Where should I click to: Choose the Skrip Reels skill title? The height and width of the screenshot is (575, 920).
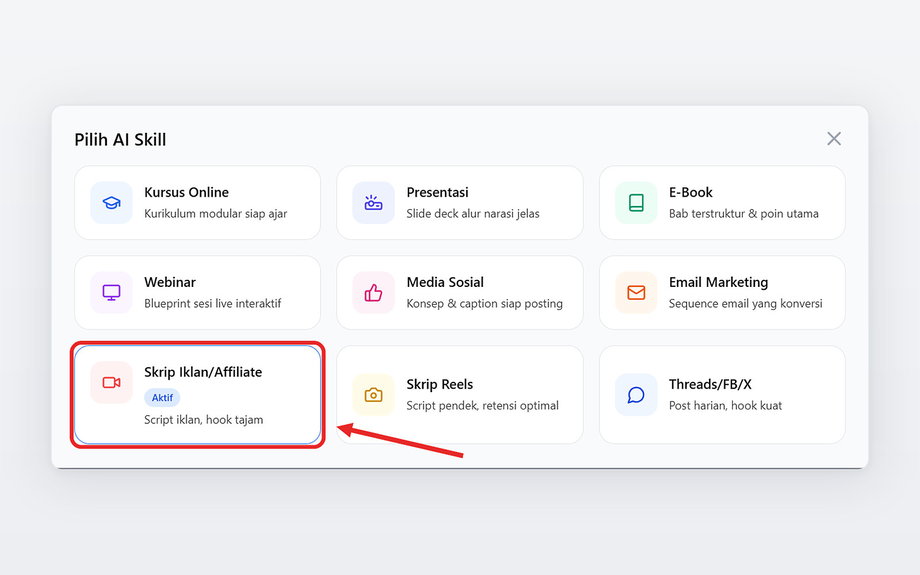pos(439,384)
